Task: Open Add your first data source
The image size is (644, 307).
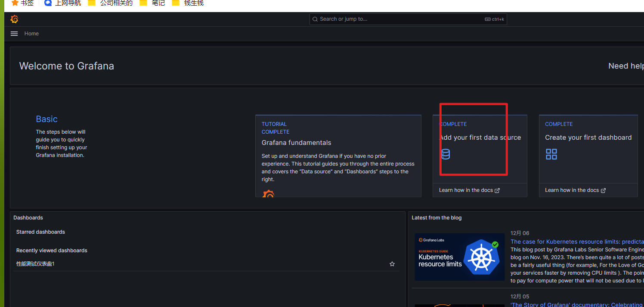Action: [x=480, y=138]
